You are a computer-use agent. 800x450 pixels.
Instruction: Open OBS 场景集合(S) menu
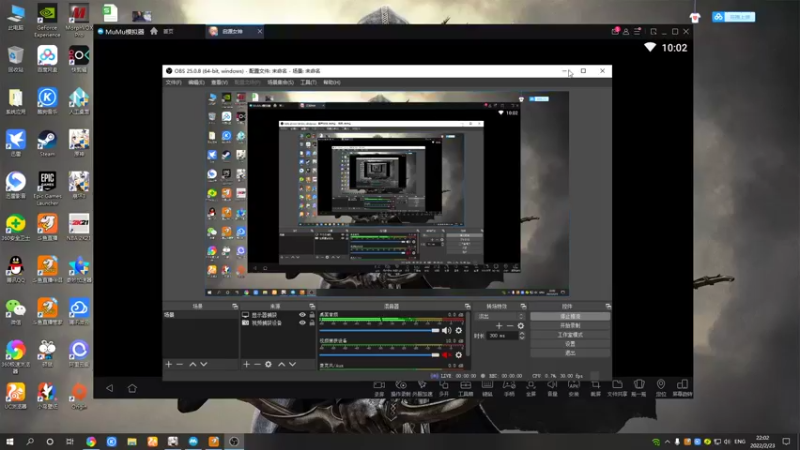(x=280, y=82)
